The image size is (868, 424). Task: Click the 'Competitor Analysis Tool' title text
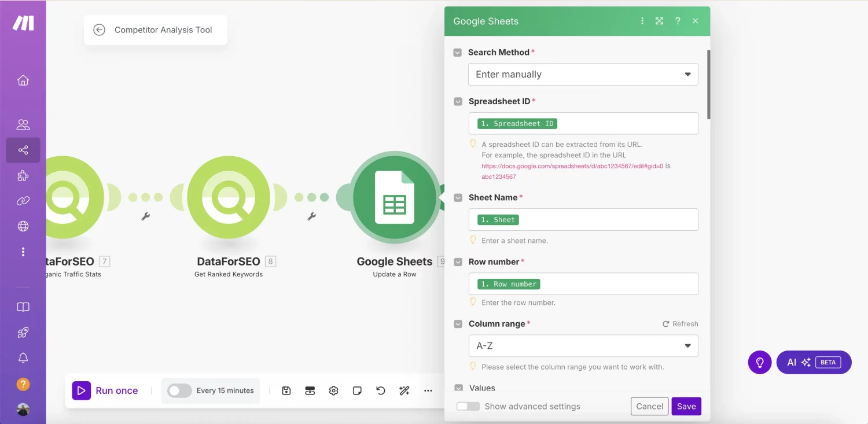(x=163, y=30)
